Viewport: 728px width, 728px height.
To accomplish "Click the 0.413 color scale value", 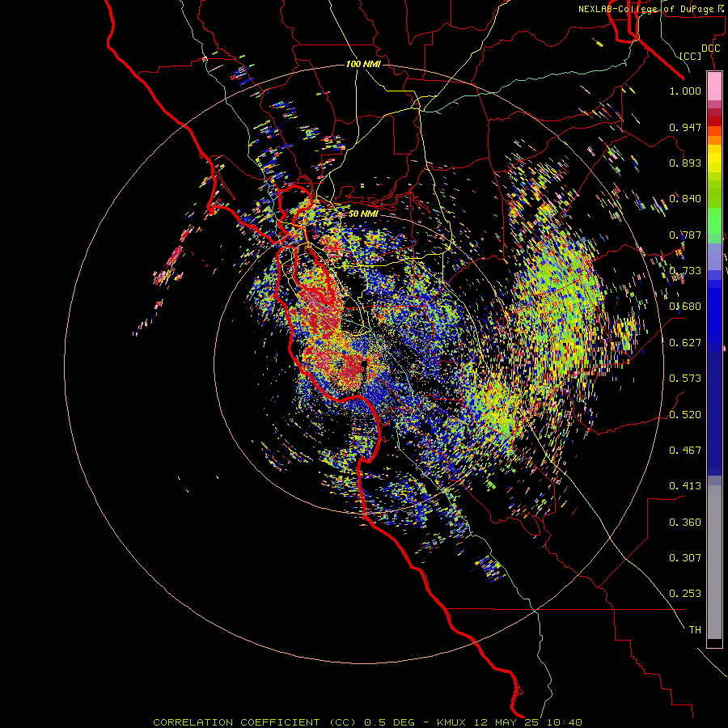I will [x=685, y=486].
